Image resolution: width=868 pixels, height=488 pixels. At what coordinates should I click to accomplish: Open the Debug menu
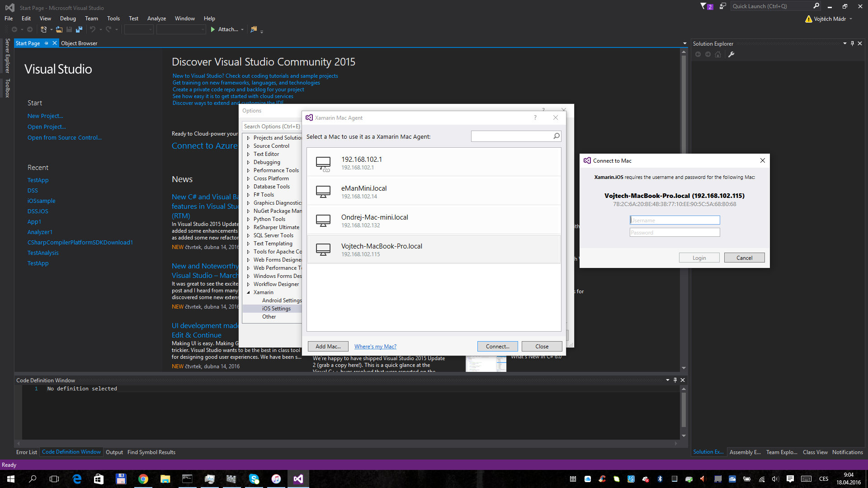point(68,19)
